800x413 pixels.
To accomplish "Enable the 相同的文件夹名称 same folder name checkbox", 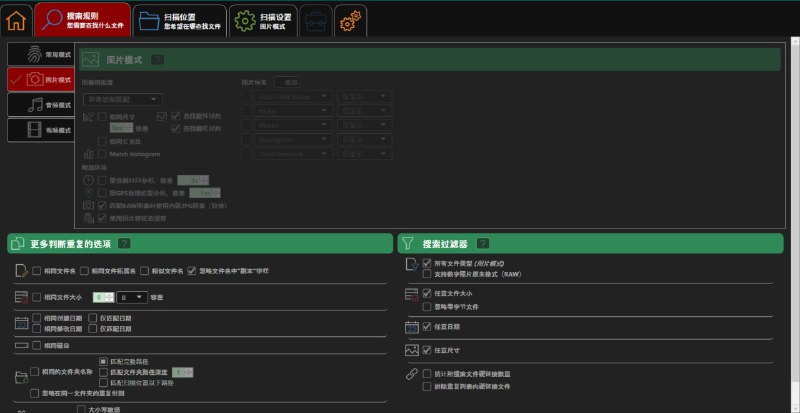I will pos(35,372).
